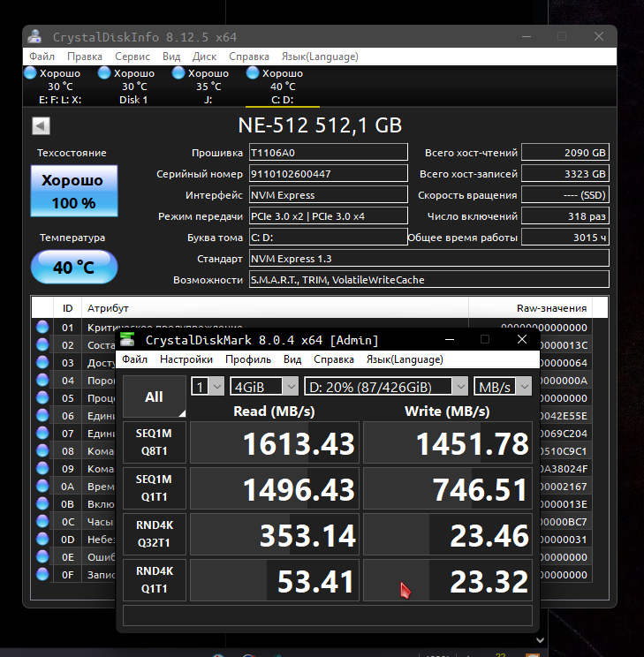
Task: Open the D: 20% drive selection dropdown
Action: (386, 386)
